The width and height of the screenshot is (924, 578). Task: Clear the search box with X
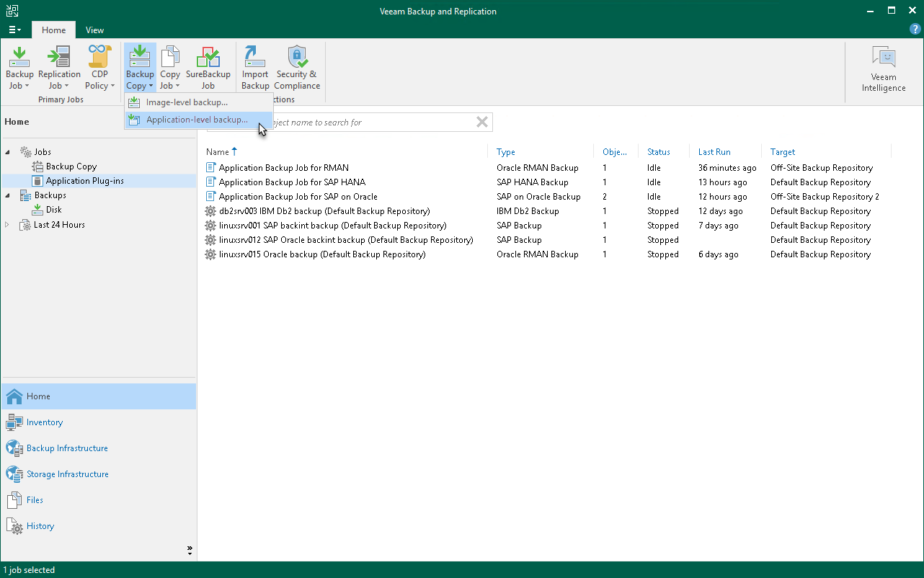[482, 123]
